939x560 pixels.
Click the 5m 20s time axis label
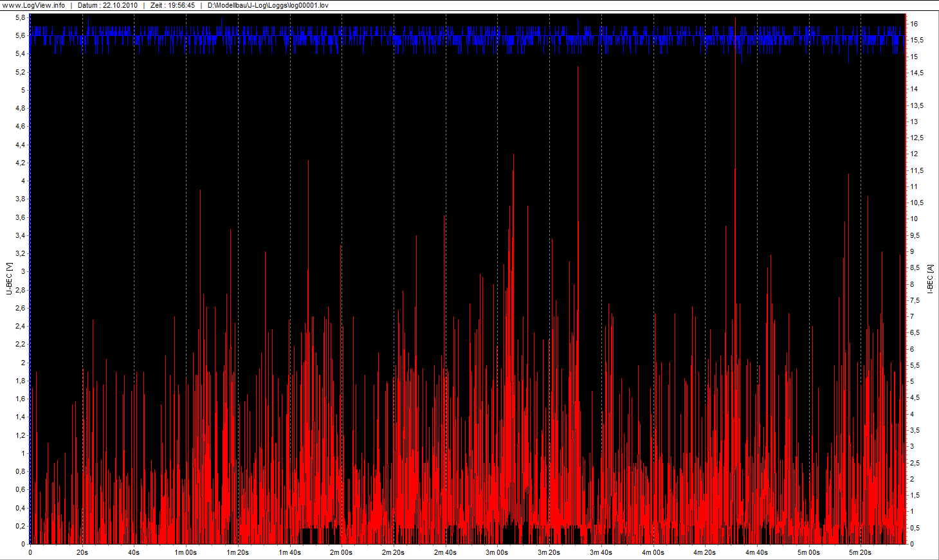coord(860,552)
